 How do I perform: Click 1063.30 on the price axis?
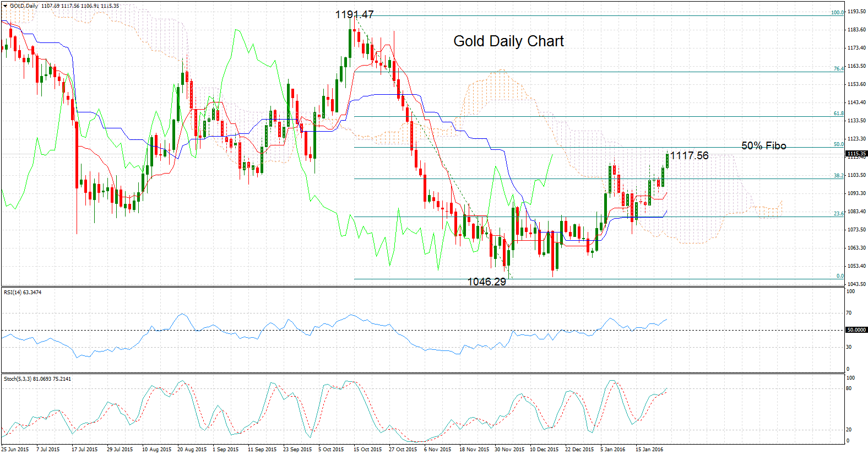click(856, 248)
